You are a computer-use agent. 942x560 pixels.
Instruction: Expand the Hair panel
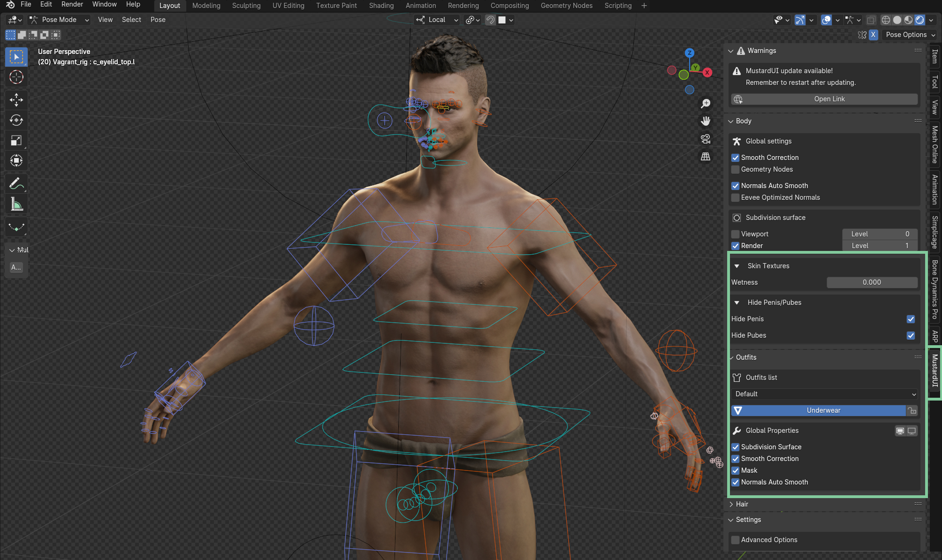pos(742,504)
